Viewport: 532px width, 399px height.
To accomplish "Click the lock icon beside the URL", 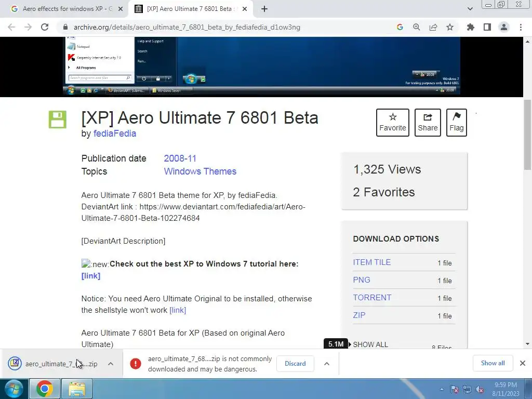I will pyautogui.click(x=65, y=27).
